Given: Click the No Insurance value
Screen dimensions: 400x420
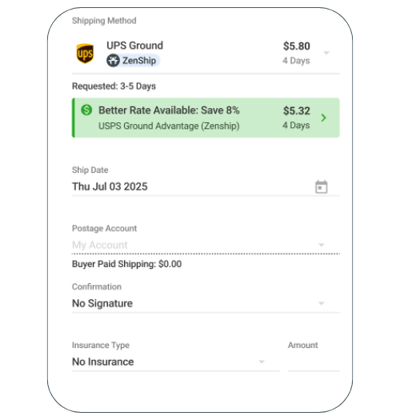Looking at the screenshot, I should point(103,362).
